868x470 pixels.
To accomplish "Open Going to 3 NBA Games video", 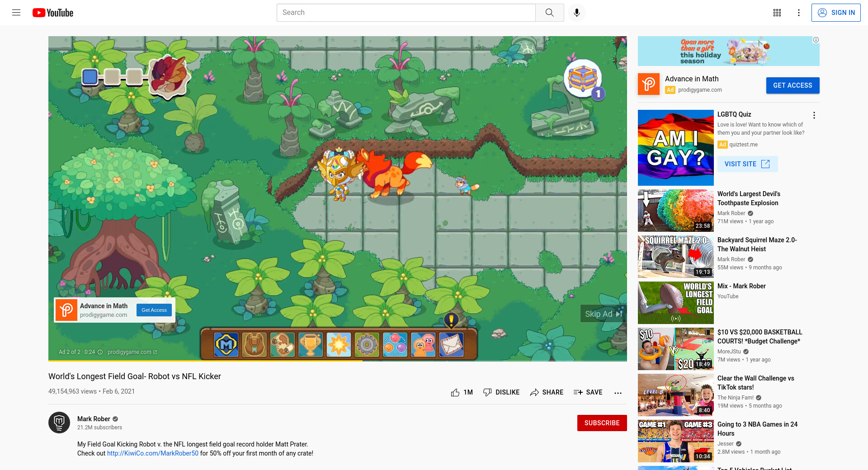I will coord(757,429).
